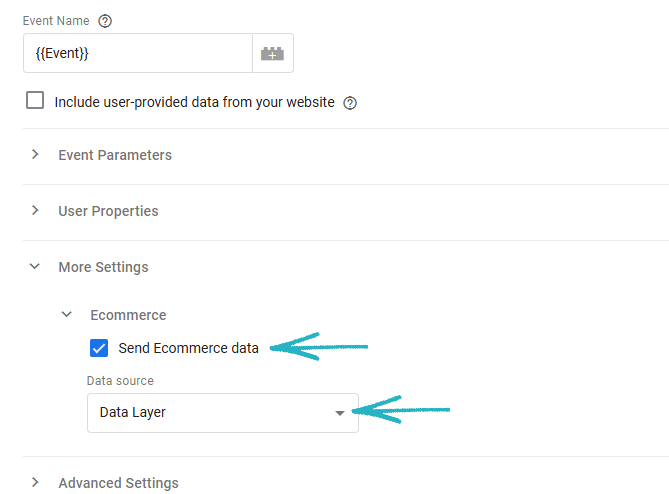Expand Event Parameters using its chevron
This screenshot has width=669, height=494.
[x=35, y=155]
